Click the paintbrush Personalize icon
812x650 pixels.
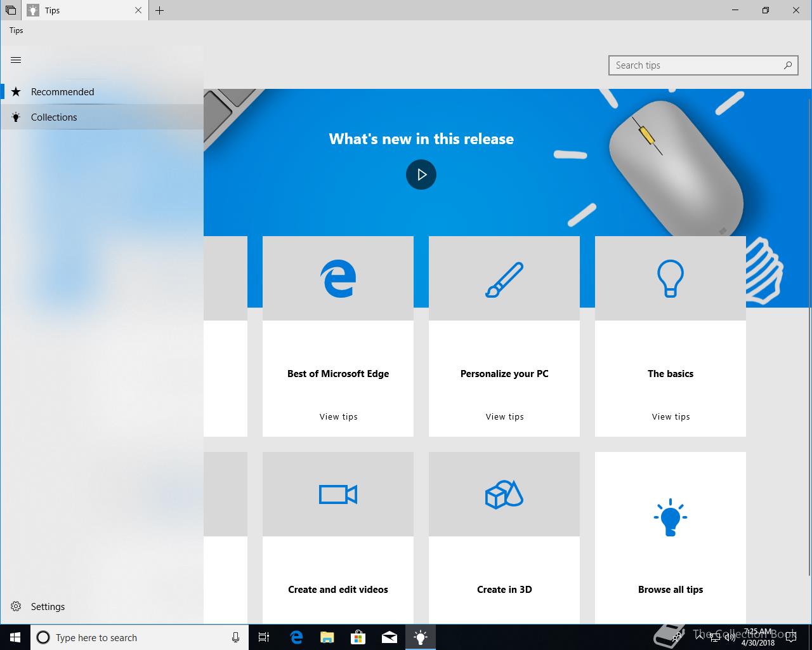coord(504,279)
